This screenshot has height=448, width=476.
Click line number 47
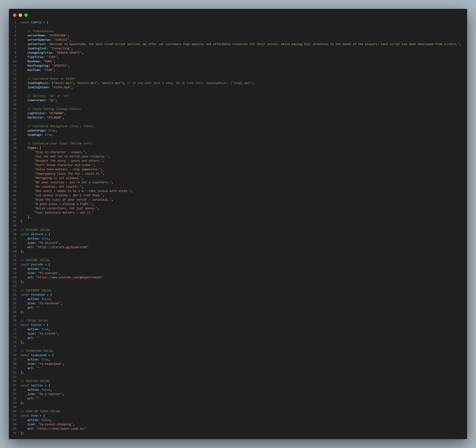pyautogui.click(x=15, y=221)
